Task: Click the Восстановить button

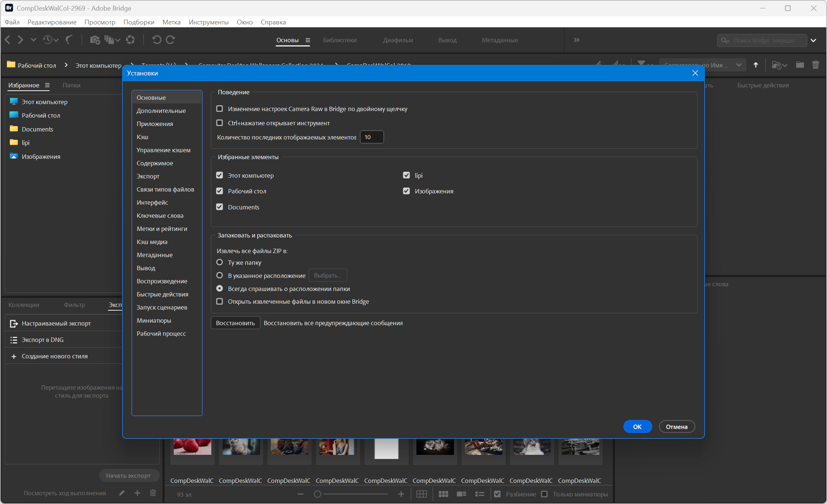Action: coord(235,323)
